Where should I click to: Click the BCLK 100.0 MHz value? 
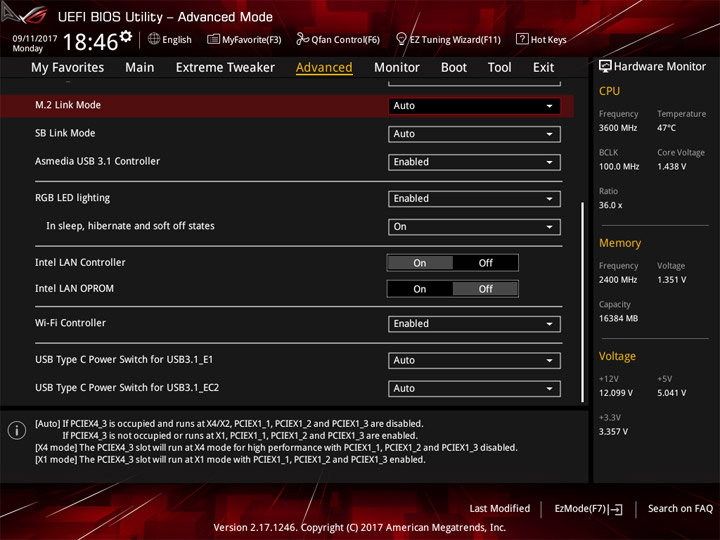[619, 166]
